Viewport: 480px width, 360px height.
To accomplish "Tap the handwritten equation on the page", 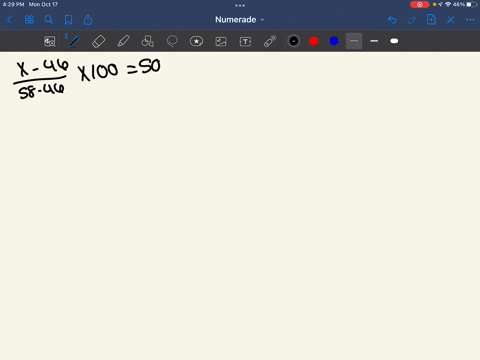I will pos(87,79).
